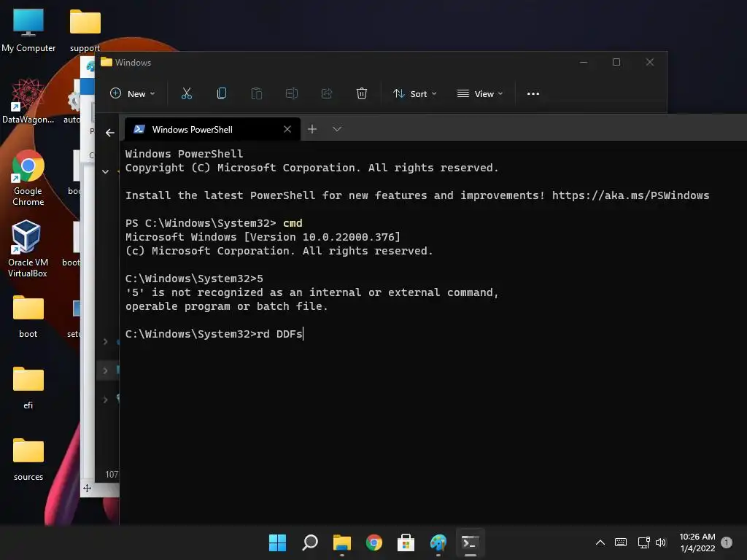Screen dimensions: 747x560
Task: Click the PS C:\Windows\System32> cmd line
Action: [214, 223]
